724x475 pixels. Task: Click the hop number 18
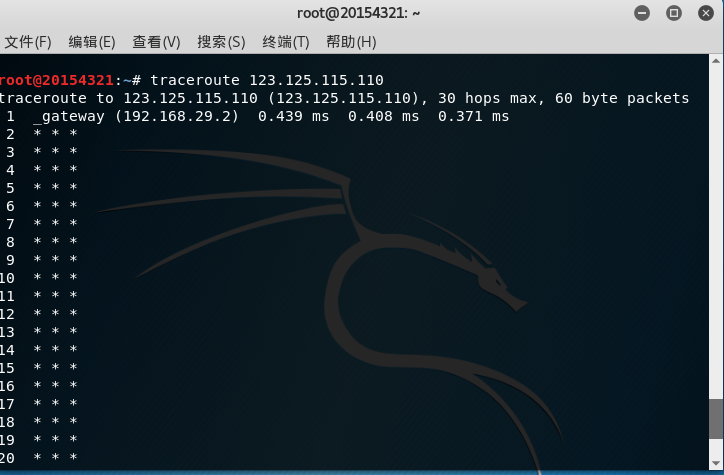pyautogui.click(x=7, y=422)
